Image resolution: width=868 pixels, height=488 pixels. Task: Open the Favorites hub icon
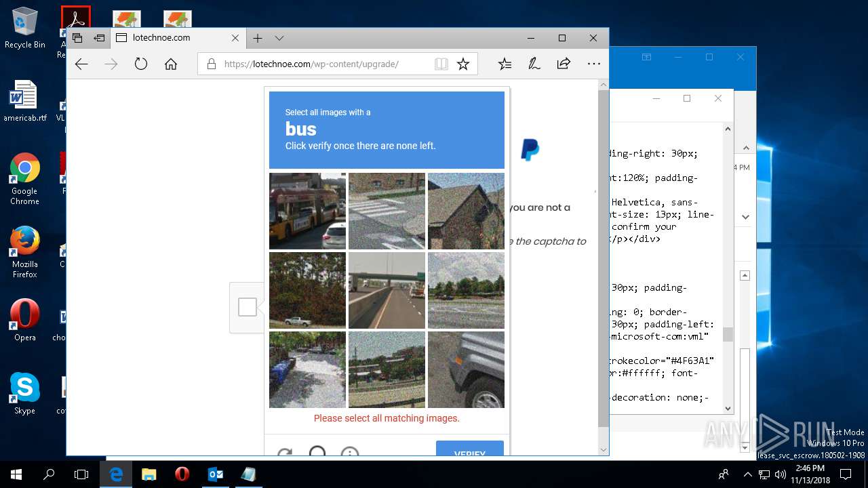(x=505, y=64)
